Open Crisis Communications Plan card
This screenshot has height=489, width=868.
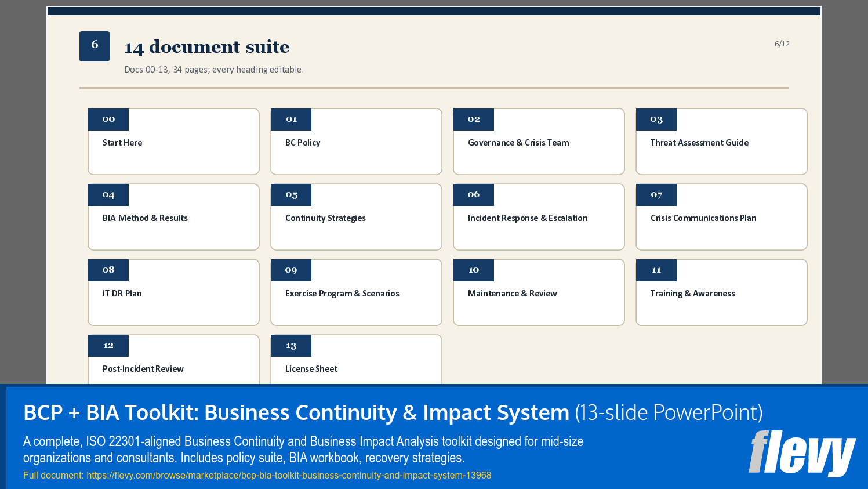point(721,217)
